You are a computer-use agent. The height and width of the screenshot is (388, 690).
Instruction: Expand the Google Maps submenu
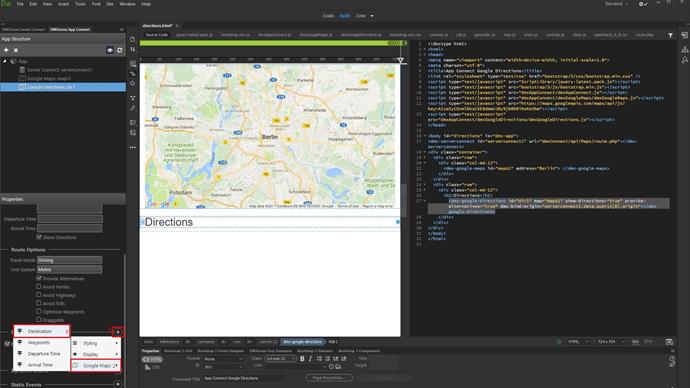[x=95, y=366]
